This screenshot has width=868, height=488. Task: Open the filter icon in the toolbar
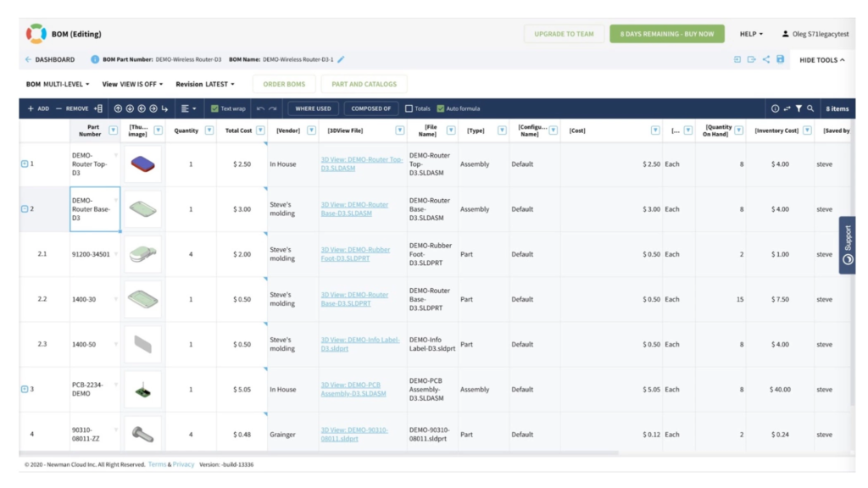pyautogui.click(x=800, y=108)
